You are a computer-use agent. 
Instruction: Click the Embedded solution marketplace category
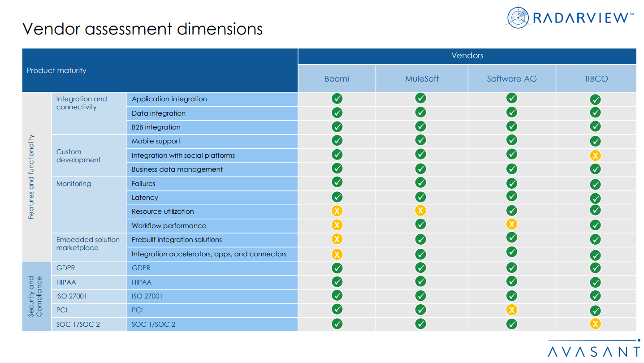(x=88, y=244)
